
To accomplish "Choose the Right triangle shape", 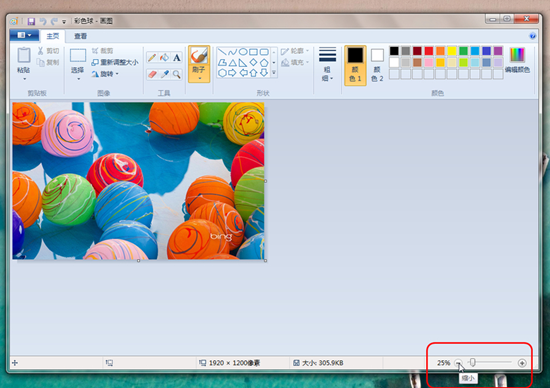I will click(243, 63).
